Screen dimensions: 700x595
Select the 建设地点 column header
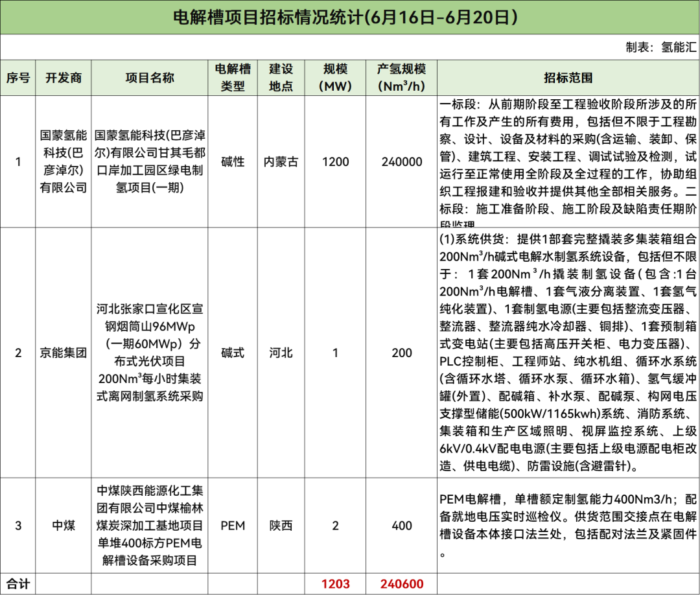coord(281,78)
